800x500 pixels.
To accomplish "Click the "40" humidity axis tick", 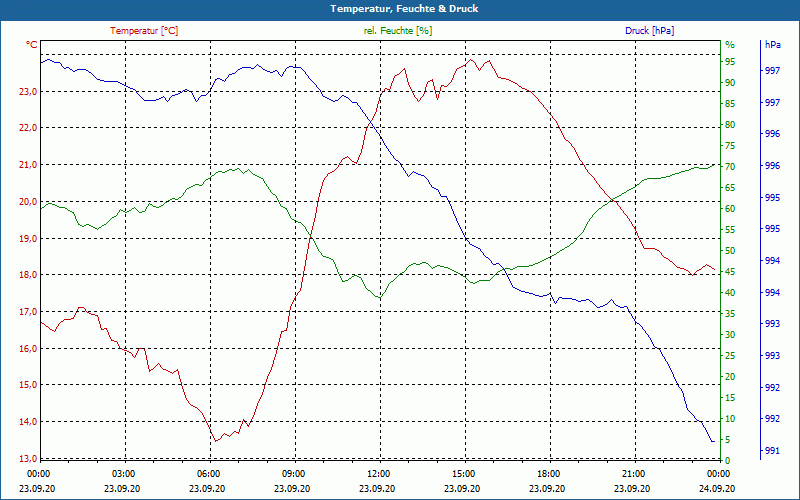I will coord(730,293).
